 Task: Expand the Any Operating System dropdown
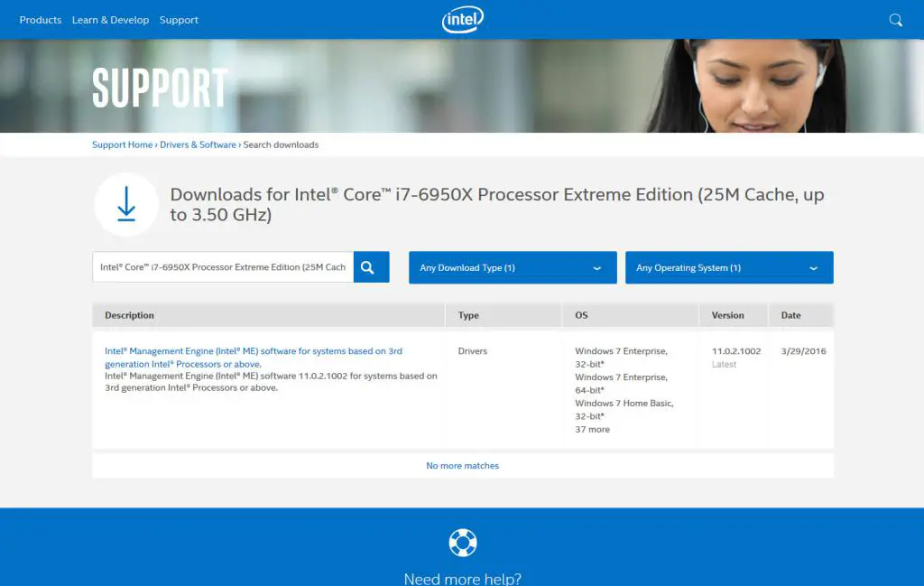click(x=728, y=268)
